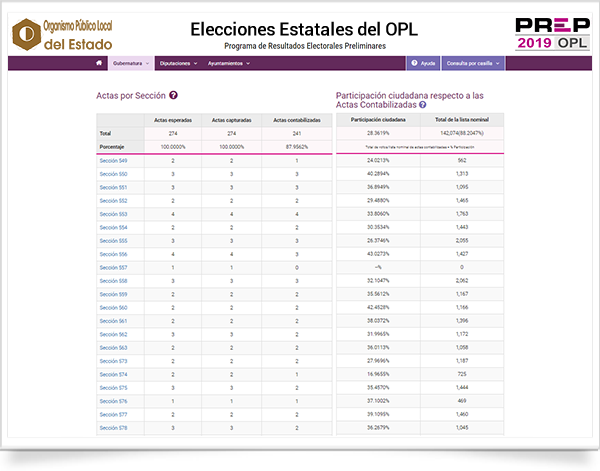Open Sección 554 link
Image resolution: width=600 pixels, height=471 pixels.
point(113,228)
